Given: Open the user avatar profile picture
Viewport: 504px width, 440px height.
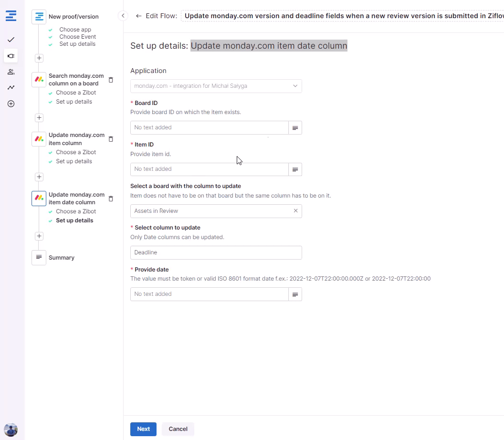Looking at the screenshot, I should 10,430.
